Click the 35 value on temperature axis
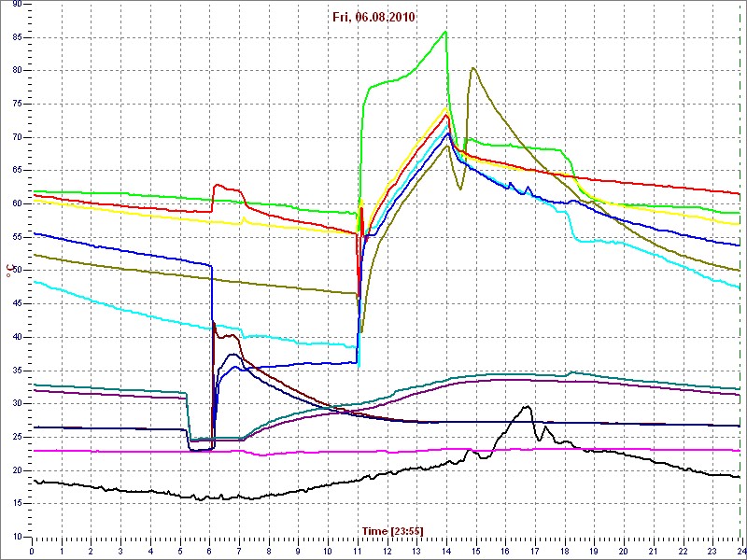Image resolution: width=747 pixels, height=560 pixels. point(17,371)
